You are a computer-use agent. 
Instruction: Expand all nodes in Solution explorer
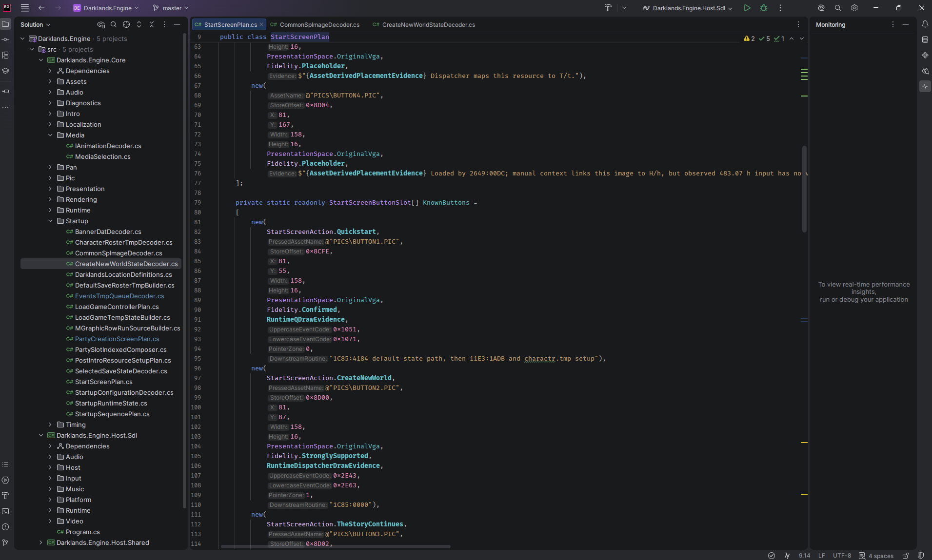coord(139,24)
